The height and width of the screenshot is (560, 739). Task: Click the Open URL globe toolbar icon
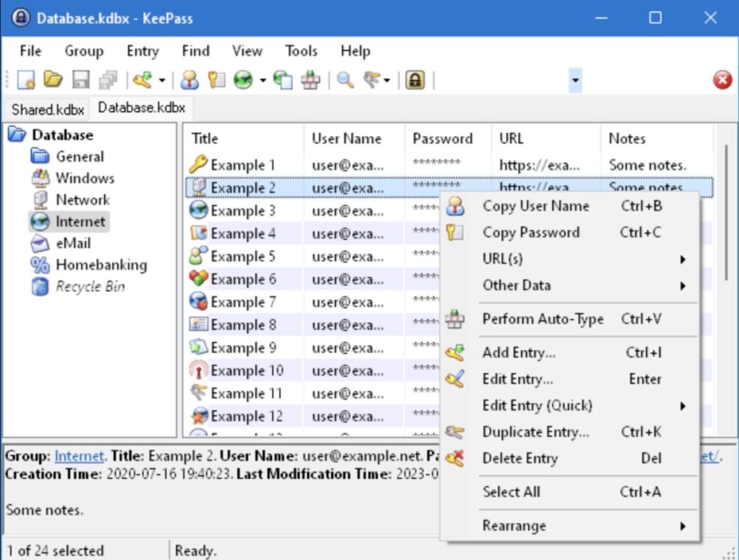click(x=244, y=79)
